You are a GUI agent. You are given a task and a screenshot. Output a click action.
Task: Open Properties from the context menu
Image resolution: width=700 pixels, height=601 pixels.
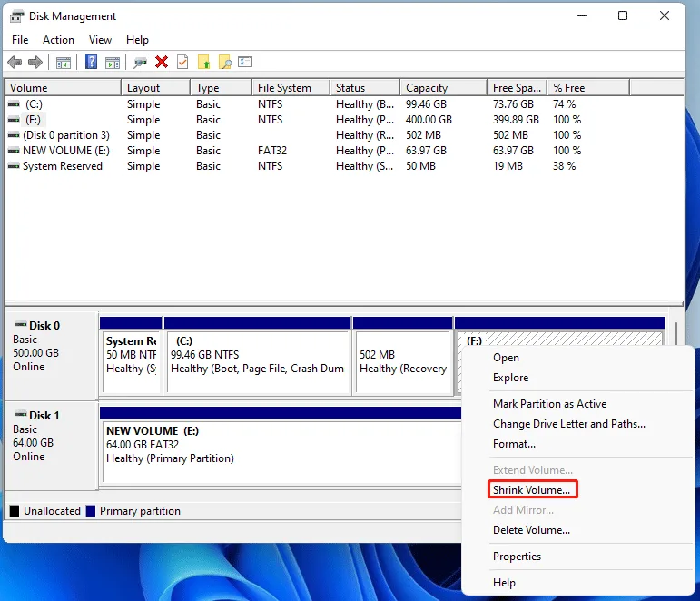point(517,557)
